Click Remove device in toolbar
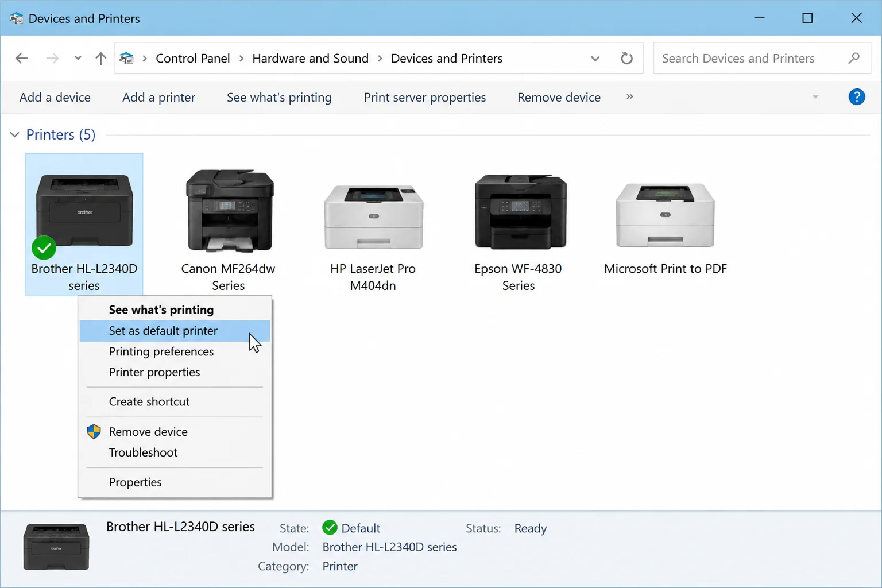The width and height of the screenshot is (882, 588). (x=559, y=97)
